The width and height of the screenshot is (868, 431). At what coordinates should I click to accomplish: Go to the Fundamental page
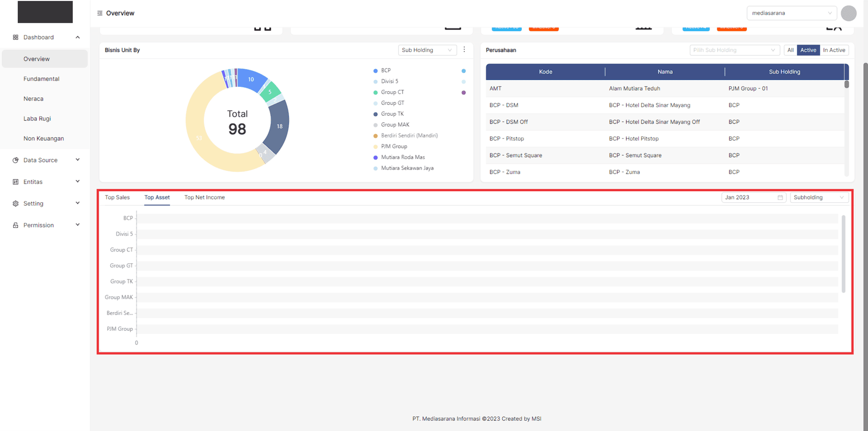[41, 79]
